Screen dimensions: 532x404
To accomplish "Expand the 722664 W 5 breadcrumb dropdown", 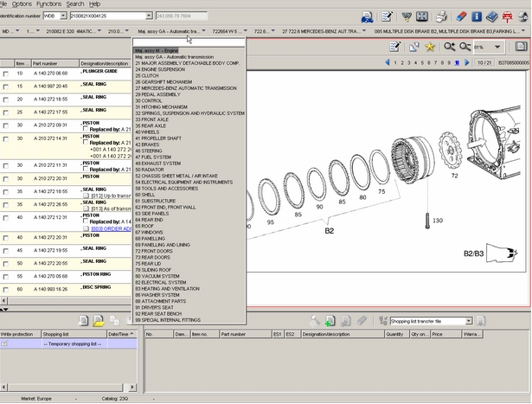I will tap(246, 31).
